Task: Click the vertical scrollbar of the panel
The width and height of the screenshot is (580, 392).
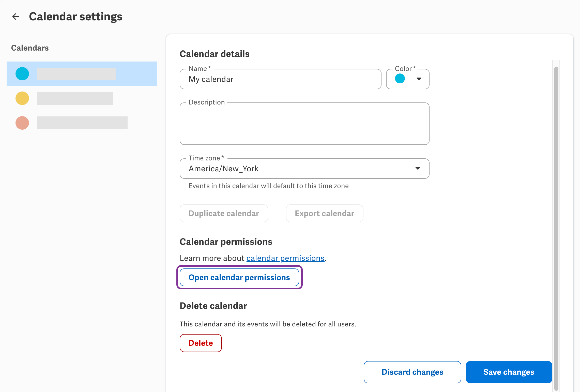Action: 556,228
